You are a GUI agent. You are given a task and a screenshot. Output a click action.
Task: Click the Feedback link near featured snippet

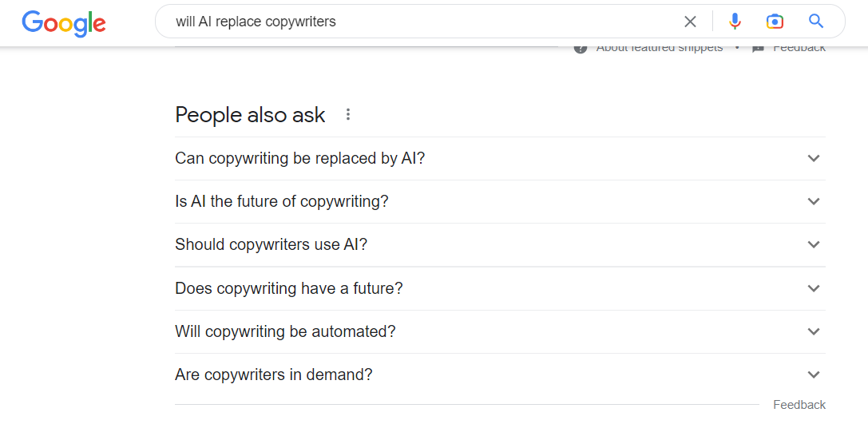[x=799, y=48]
